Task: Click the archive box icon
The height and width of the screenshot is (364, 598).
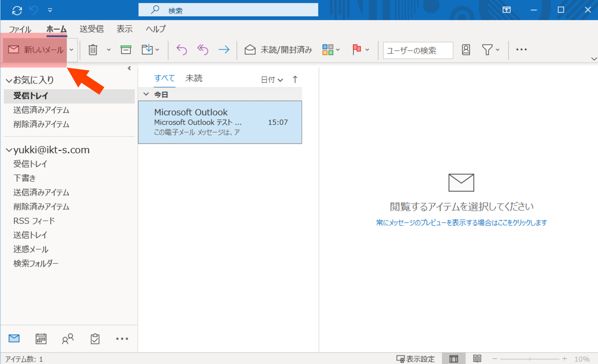Action: (x=126, y=50)
